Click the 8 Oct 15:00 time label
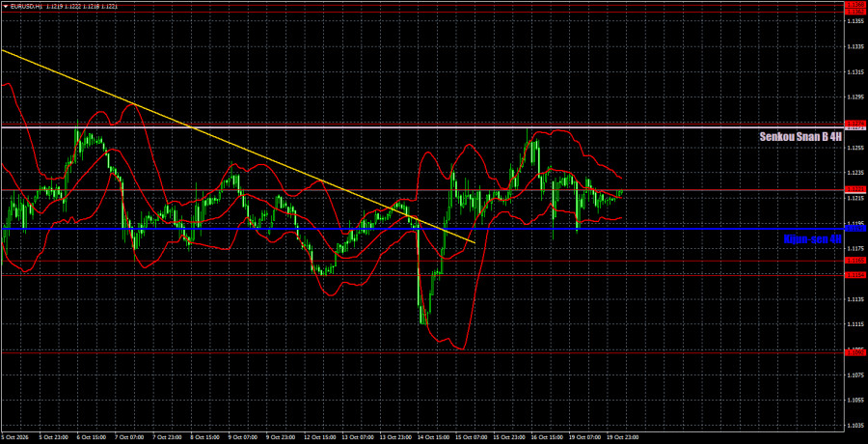Viewport: 868px width, 444px height. tap(203, 437)
